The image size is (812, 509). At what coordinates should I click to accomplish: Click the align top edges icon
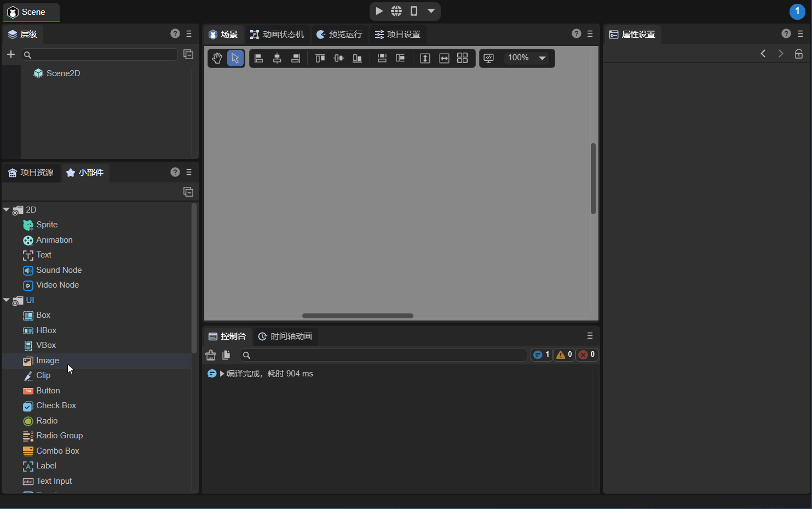tap(320, 58)
